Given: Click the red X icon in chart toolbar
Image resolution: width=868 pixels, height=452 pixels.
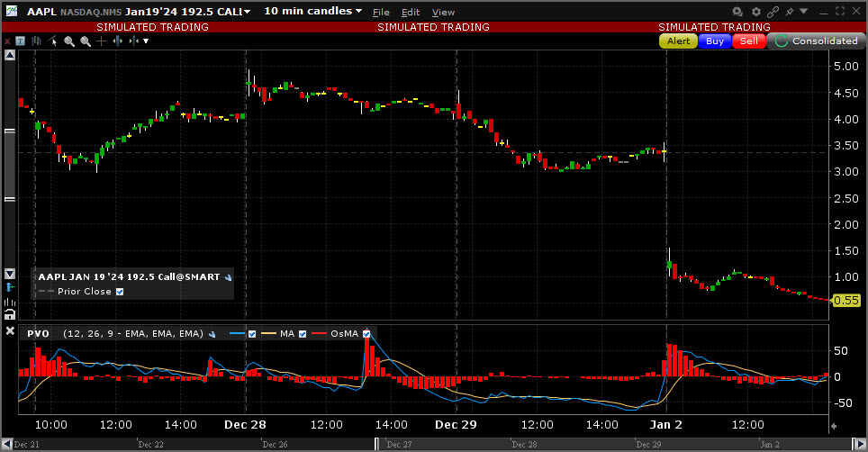Looking at the screenshot, I should click(7, 41).
